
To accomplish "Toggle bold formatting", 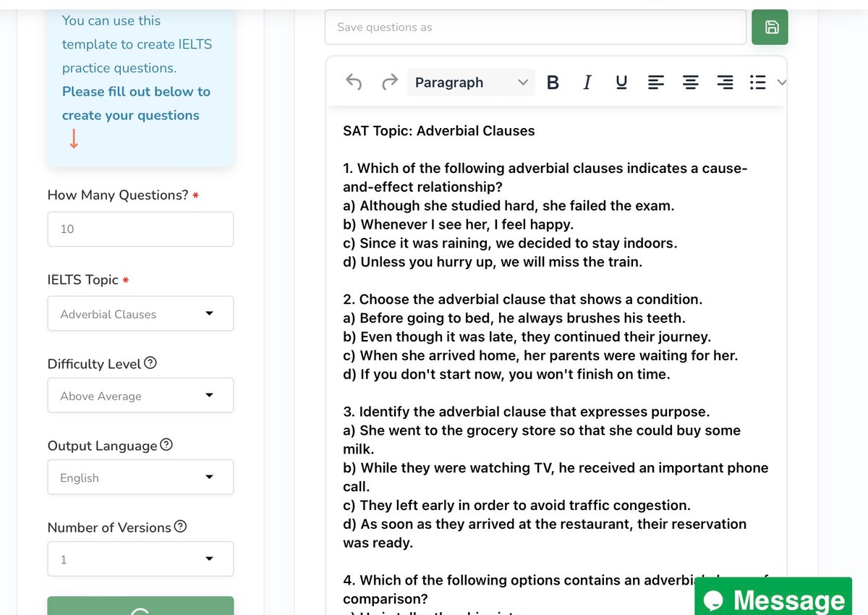I will coord(553,82).
